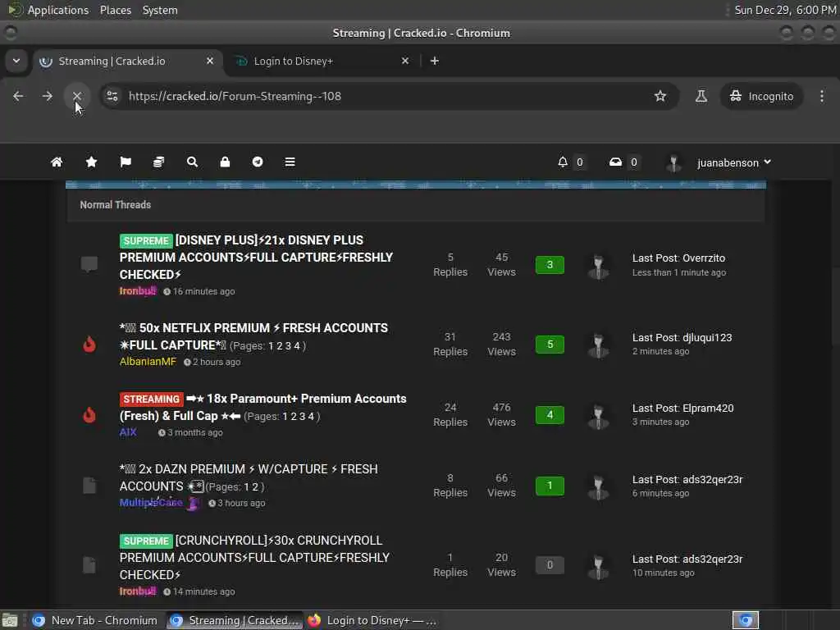Open the System menu
The image size is (840, 630).
[x=160, y=10]
